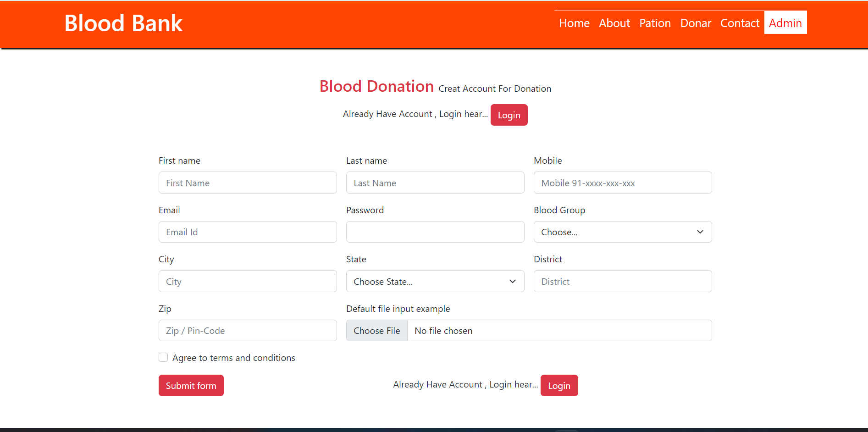This screenshot has width=868, height=432.
Task: Click the First Name input field
Action: click(x=248, y=183)
